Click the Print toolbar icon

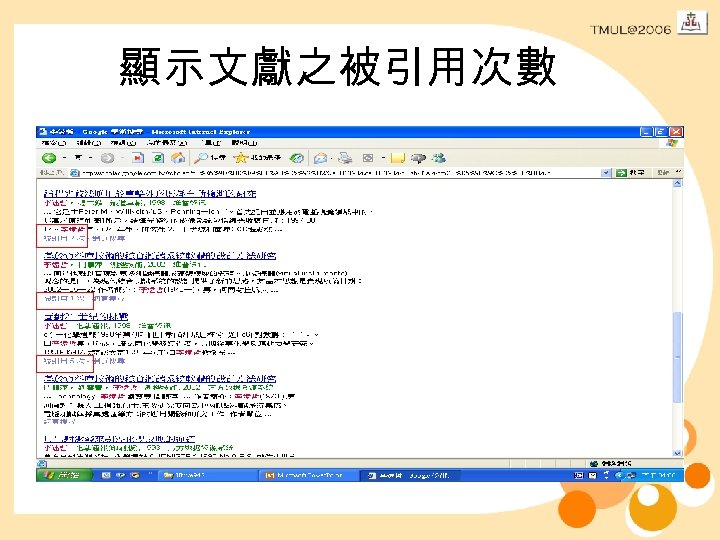(x=345, y=158)
